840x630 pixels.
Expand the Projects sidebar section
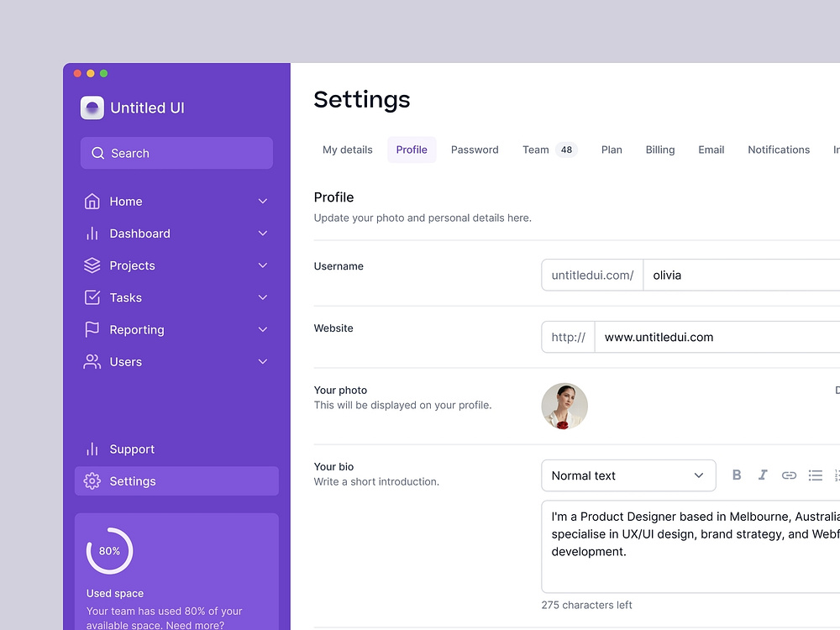(262, 265)
